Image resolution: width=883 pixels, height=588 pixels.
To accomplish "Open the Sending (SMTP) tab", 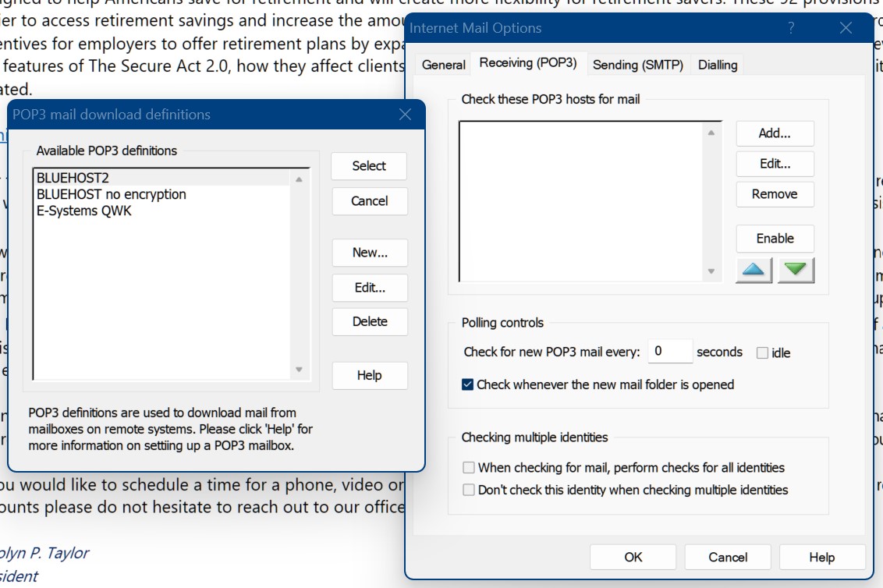I will tap(637, 65).
